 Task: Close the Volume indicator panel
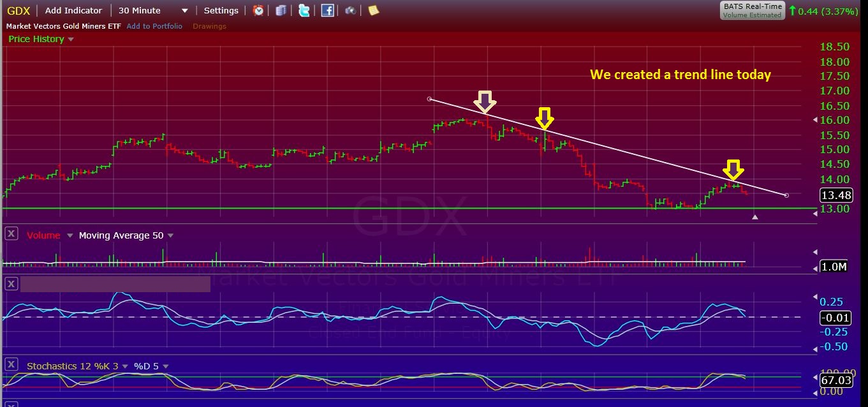tap(11, 233)
